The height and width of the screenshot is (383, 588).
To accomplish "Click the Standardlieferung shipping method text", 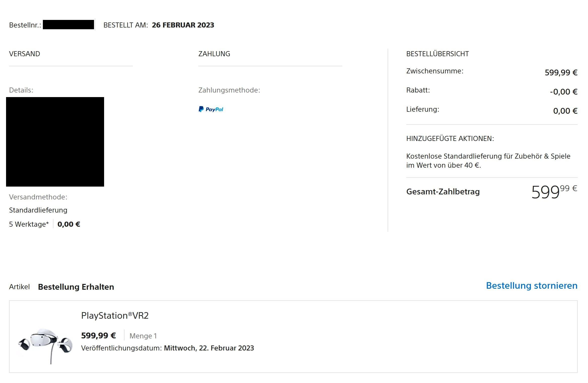I will point(38,210).
